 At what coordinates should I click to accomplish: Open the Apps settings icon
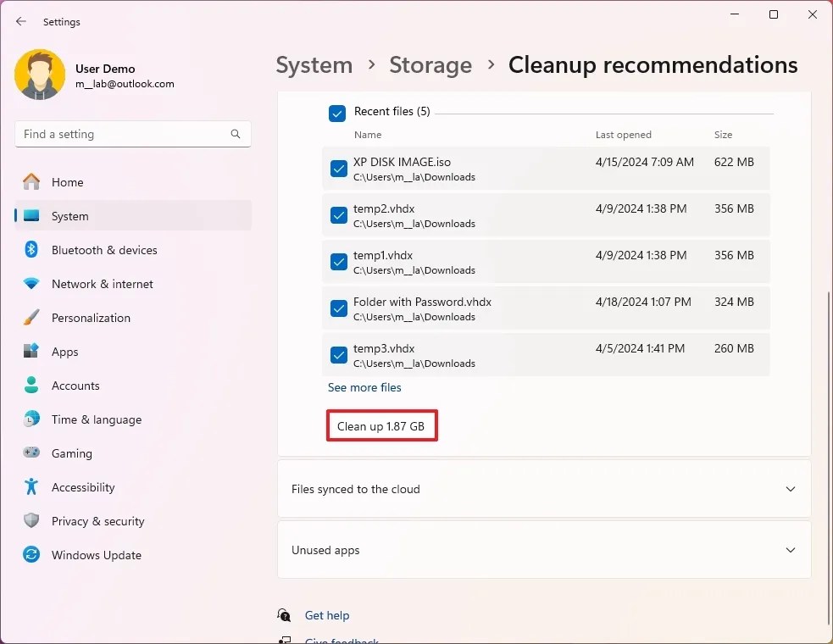click(31, 352)
